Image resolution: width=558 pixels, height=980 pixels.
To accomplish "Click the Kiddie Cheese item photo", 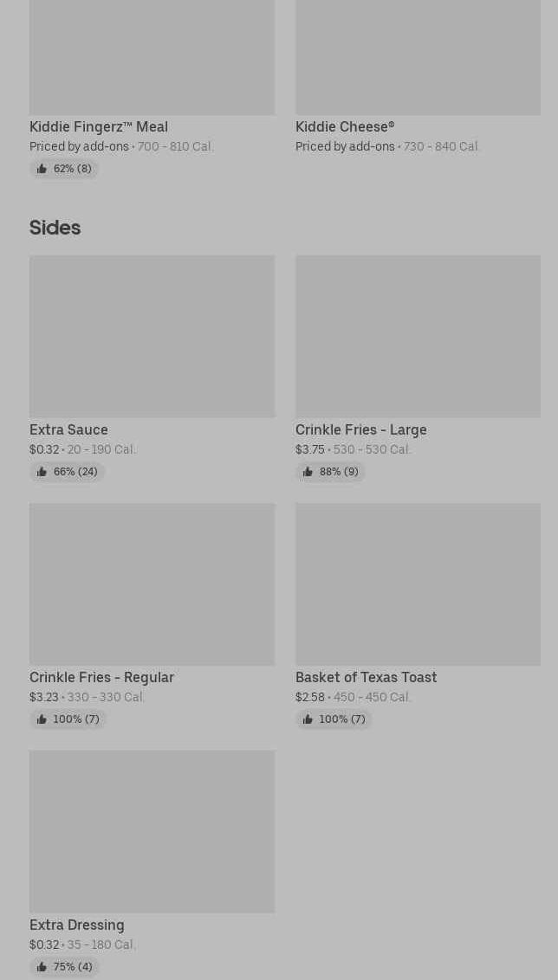I will pyautogui.click(x=418, y=57).
